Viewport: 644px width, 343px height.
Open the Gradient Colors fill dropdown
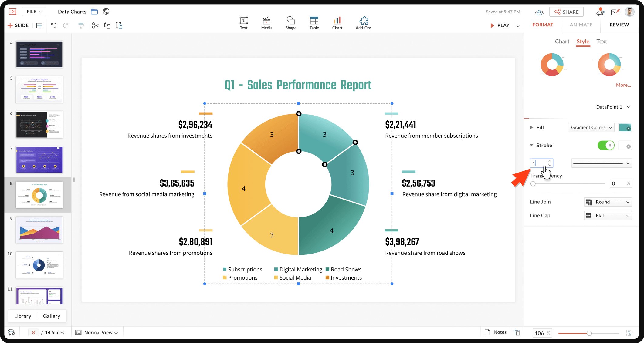[591, 127]
